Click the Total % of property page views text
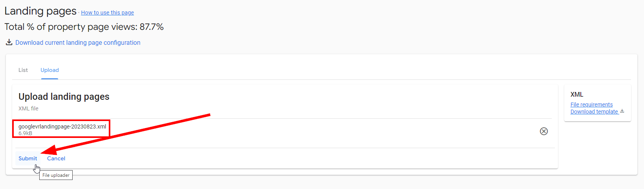The image size is (644, 189). (x=71, y=27)
